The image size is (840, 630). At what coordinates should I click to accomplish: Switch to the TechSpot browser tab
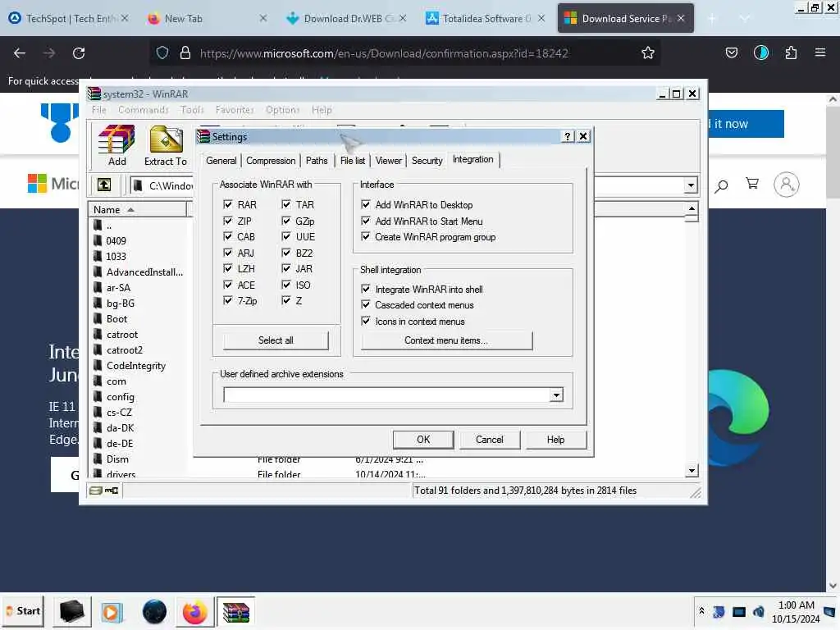click(x=69, y=18)
